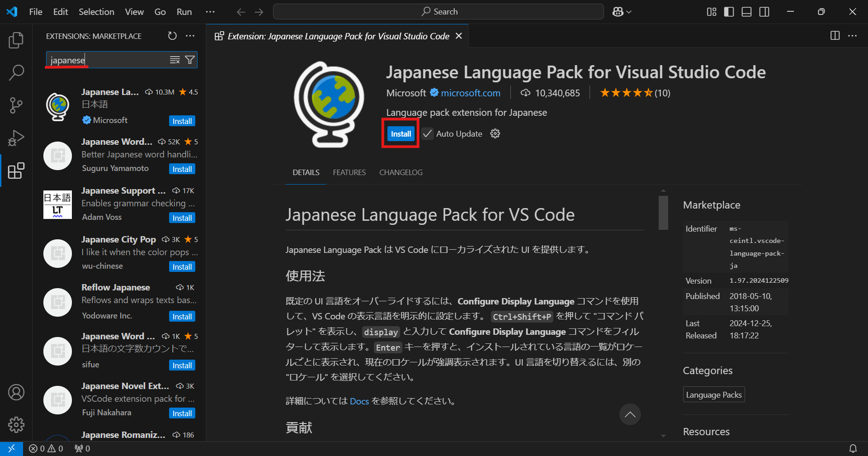Image resolution: width=868 pixels, height=456 pixels.
Task: Split the editor to the right
Action: [835, 36]
